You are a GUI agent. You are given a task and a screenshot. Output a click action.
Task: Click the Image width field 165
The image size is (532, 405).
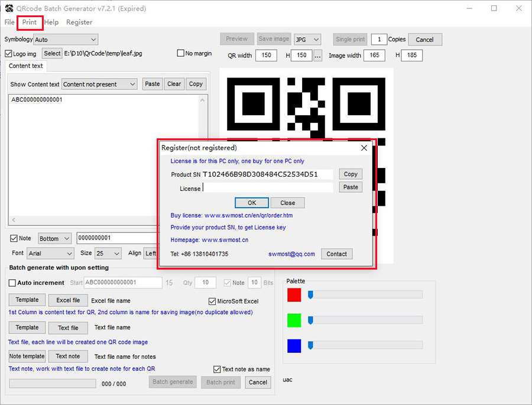[374, 55]
